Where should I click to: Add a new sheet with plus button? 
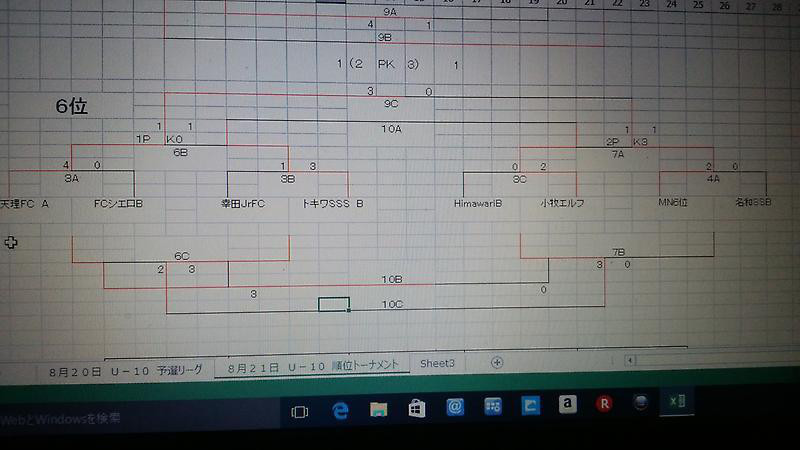(497, 362)
